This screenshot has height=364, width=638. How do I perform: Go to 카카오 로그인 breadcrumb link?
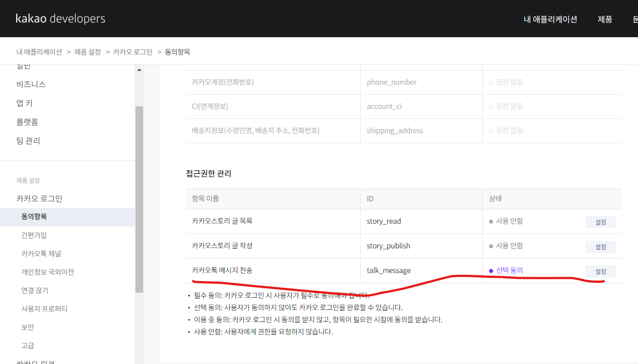(x=133, y=52)
